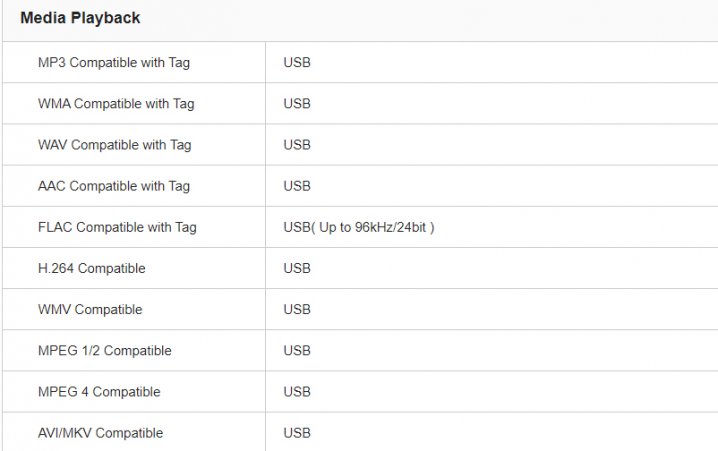Click the H.264 Compatible row label
718x451 pixels.
tap(92, 268)
